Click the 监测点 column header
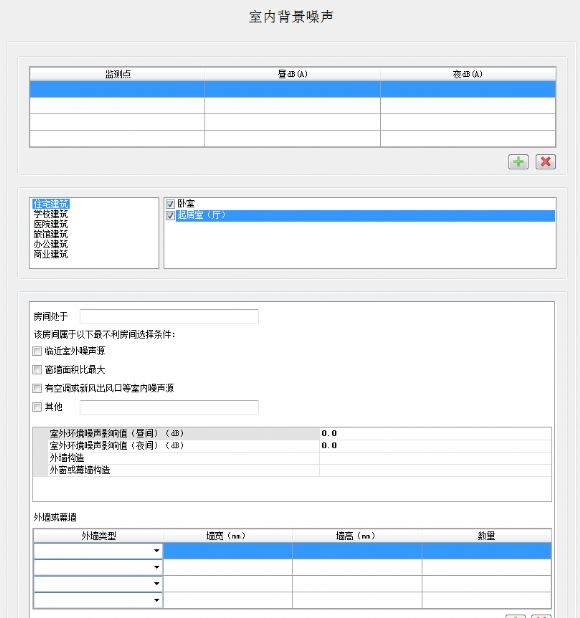The image size is (580, 618). pos(117,74)
